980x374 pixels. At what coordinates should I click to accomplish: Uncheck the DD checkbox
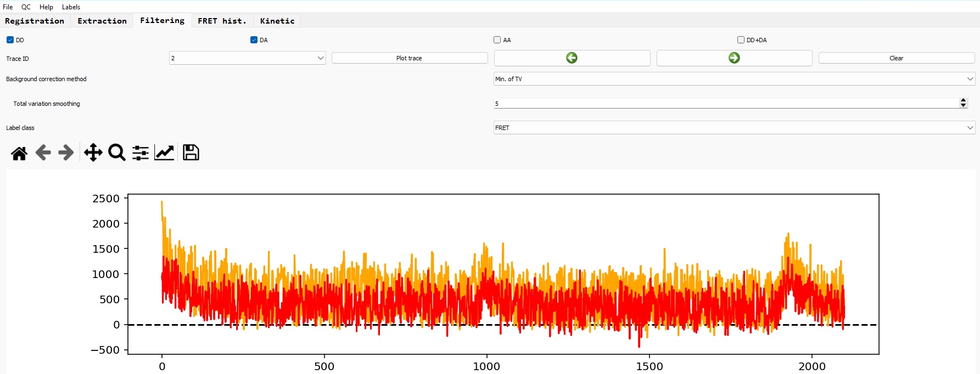[10, 40]
